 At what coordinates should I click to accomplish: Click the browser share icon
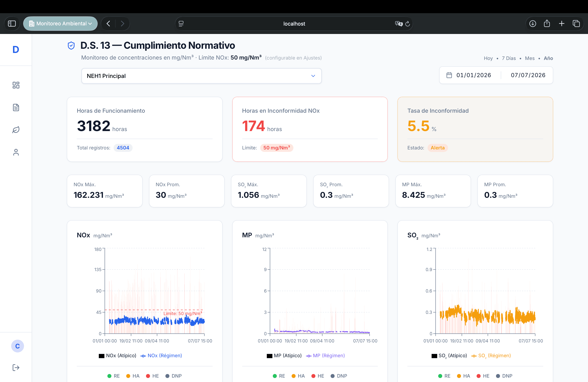coord(547,24)
